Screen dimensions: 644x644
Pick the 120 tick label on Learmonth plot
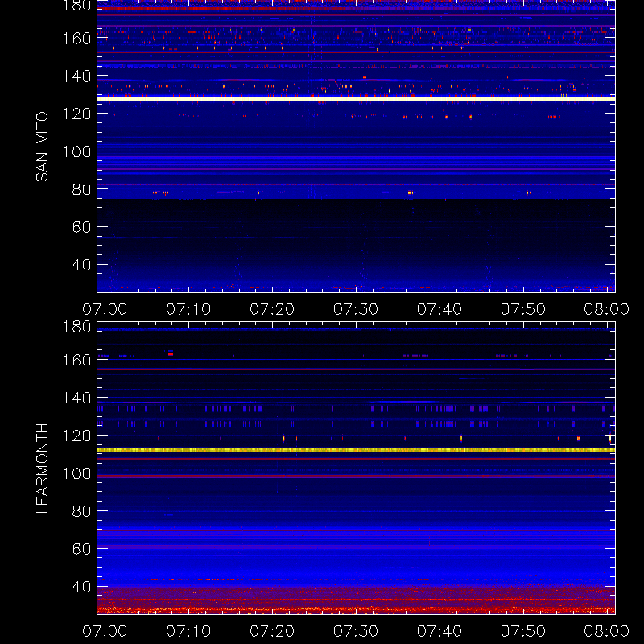(x=76, y=436)
